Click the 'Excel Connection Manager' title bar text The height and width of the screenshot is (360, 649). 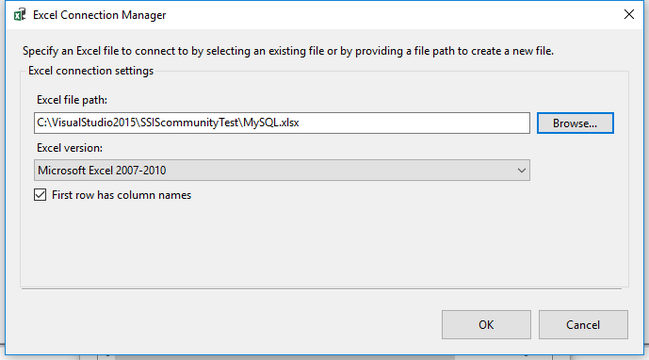pyautogui.click(x=99, y=15)
